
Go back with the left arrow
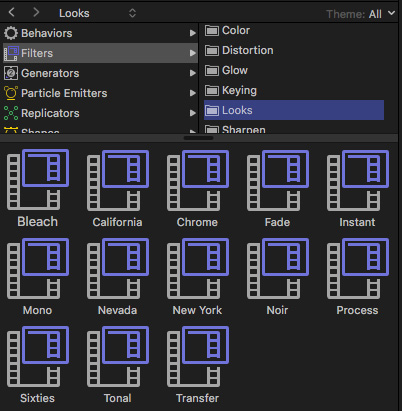tap(11, 13)
